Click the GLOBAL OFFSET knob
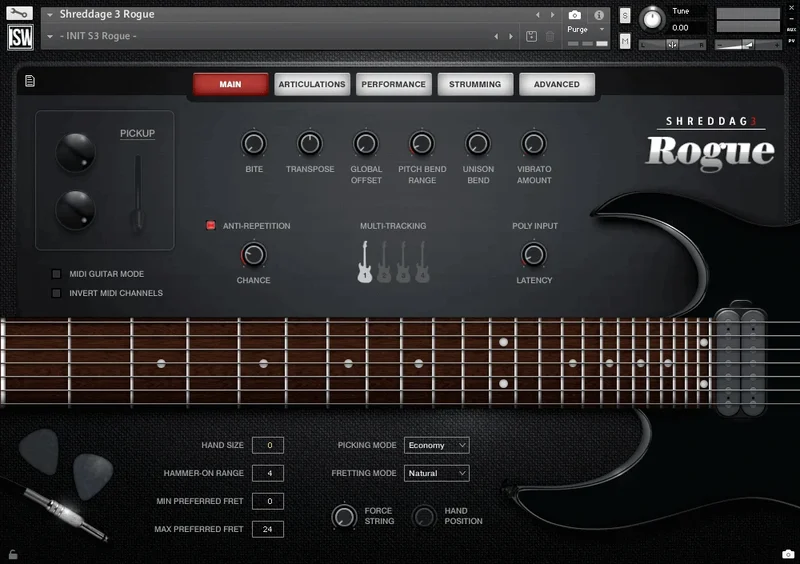The height and width of the screenshot is (564, 800). pos(366,143)
